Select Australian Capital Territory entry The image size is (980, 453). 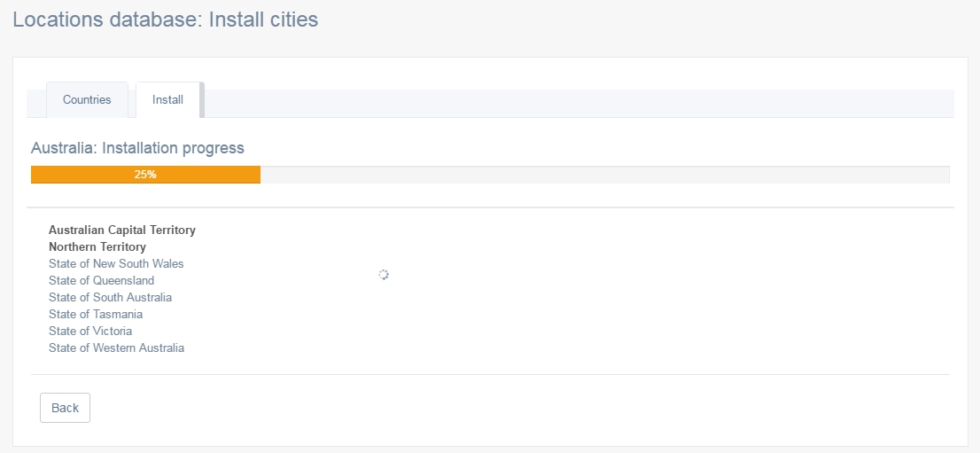point(122,230)
